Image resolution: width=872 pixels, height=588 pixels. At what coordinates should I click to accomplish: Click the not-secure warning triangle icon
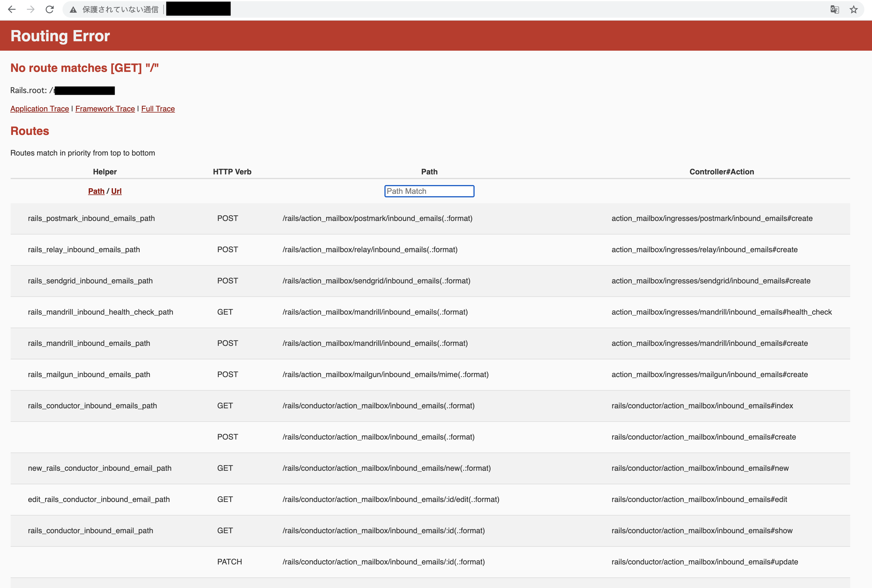[73, 10]
